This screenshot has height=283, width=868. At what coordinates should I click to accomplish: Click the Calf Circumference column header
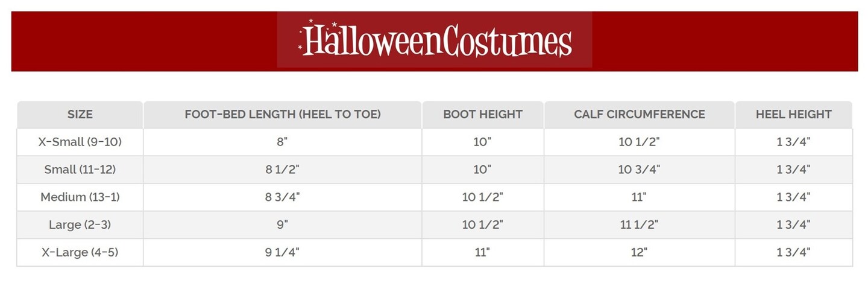(x=640, y=115)
